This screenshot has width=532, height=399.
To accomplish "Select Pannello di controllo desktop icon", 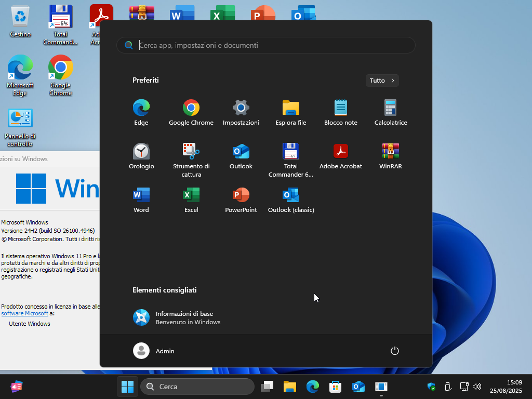I will [20, 128].
